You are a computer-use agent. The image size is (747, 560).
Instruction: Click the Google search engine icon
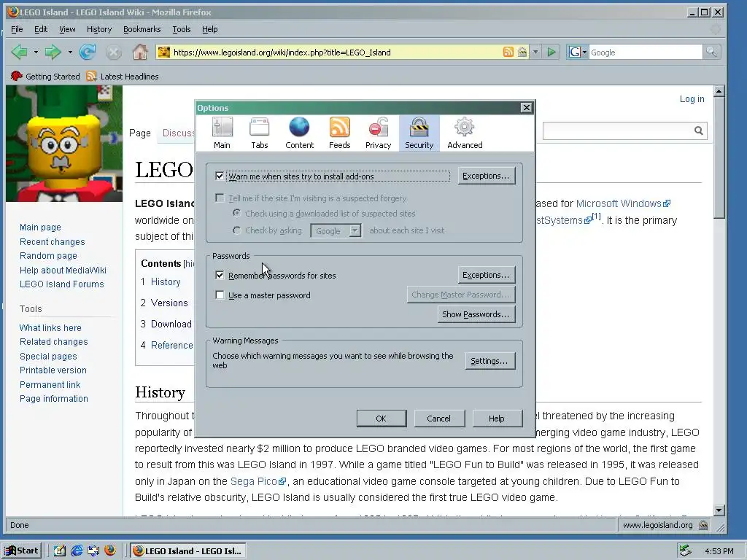pos(575,52)
